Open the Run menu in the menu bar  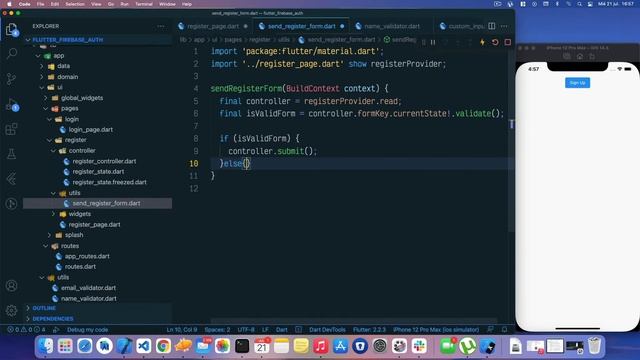pos(124,4)
